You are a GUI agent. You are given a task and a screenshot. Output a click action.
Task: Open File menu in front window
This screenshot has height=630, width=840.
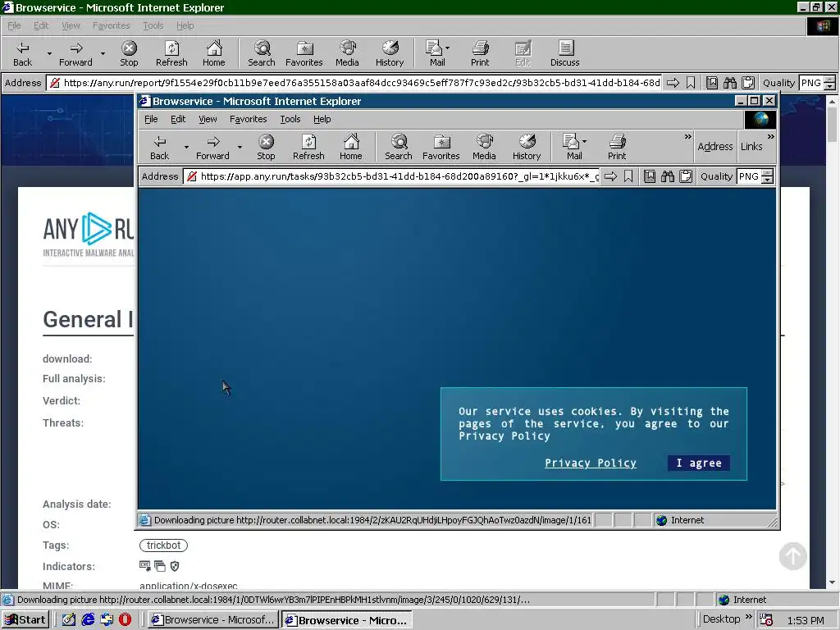pos(151,119)
